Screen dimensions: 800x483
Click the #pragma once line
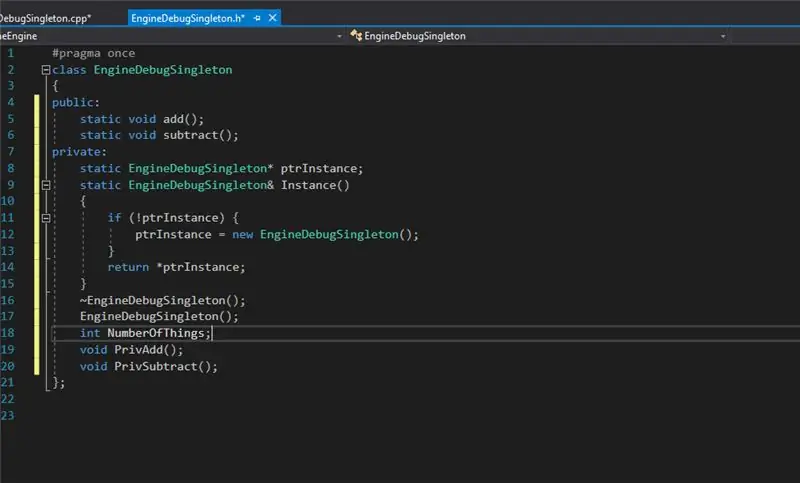[93, 53]
